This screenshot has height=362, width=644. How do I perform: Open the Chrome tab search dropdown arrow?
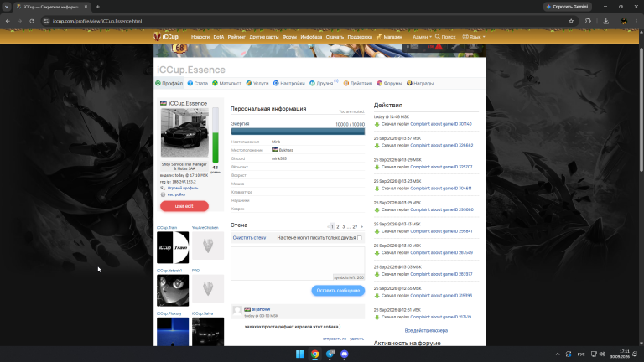click(7, 7)
